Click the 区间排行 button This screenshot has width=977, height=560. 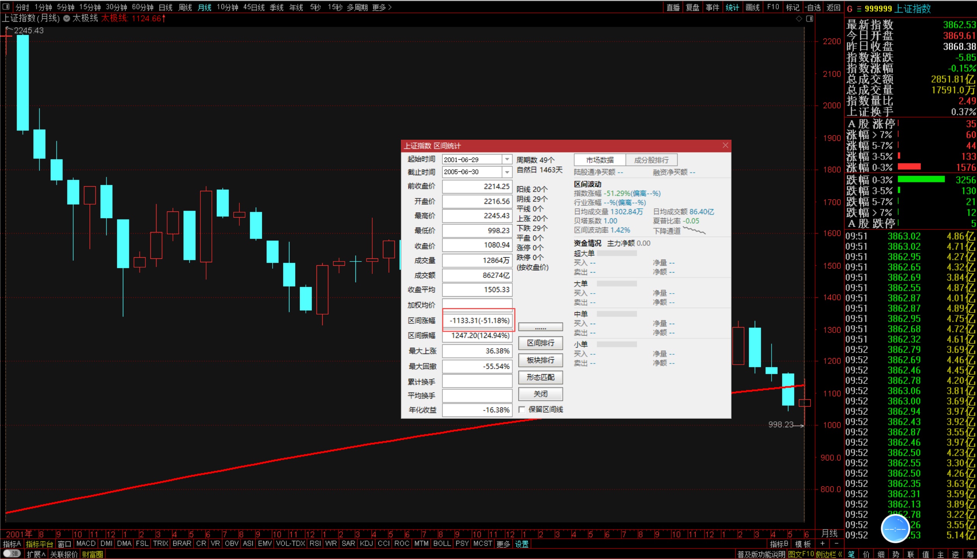pyautogui.click(x=540, y=343)
